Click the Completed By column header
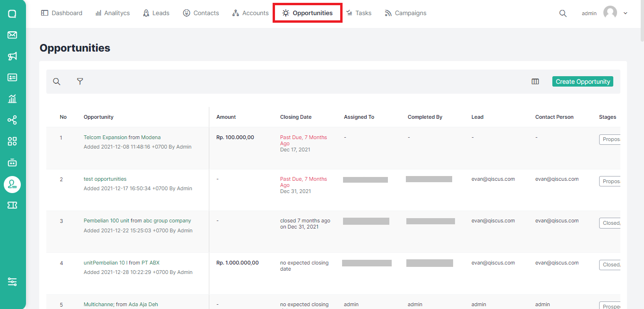644x309 pixels. tap(425, 117)
